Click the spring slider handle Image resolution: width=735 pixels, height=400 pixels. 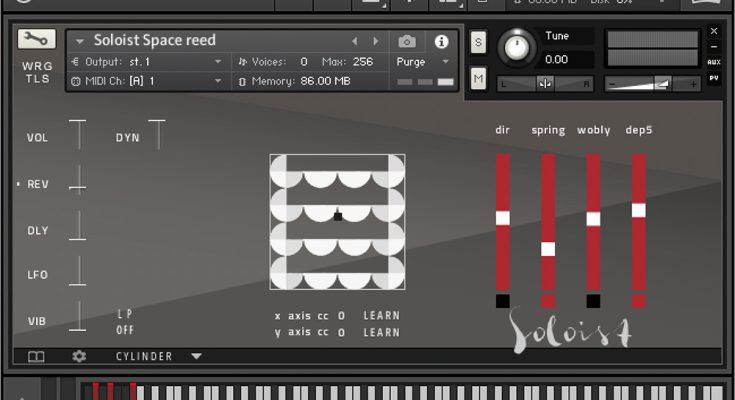pos(548,249)
